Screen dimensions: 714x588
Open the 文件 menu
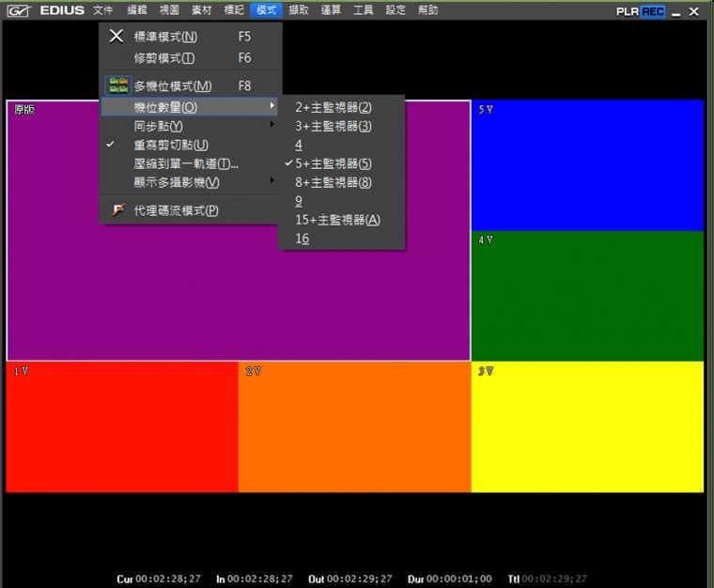point(103,10)
